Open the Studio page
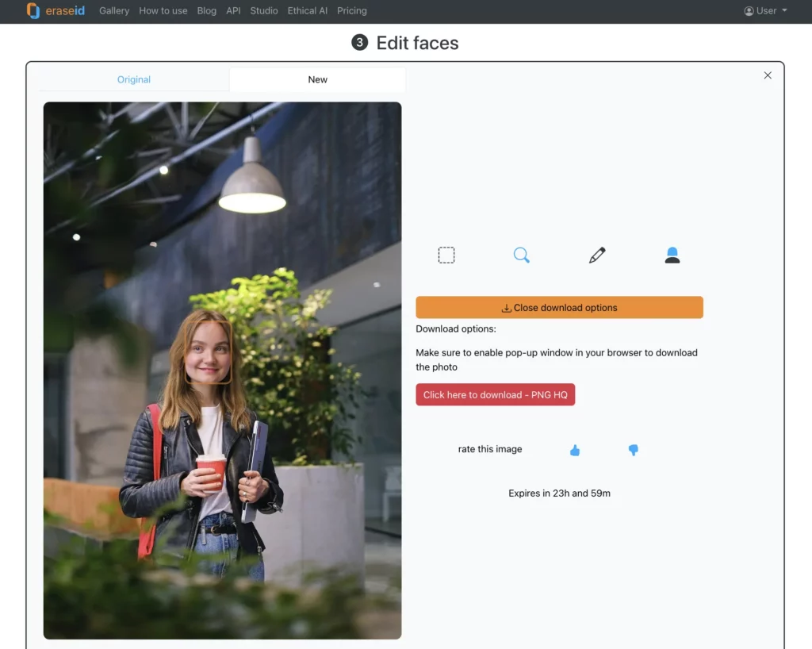The image size is (812, 649). pos(264,11)
